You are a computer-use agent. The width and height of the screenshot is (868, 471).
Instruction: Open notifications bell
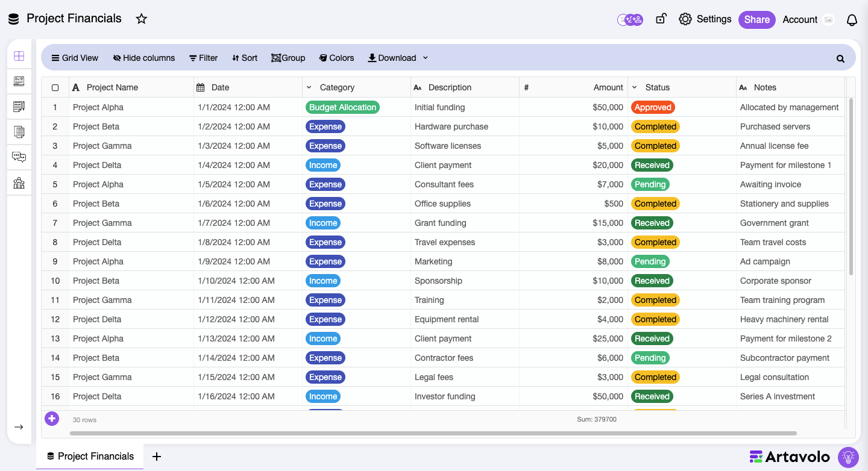click(852, 20)
